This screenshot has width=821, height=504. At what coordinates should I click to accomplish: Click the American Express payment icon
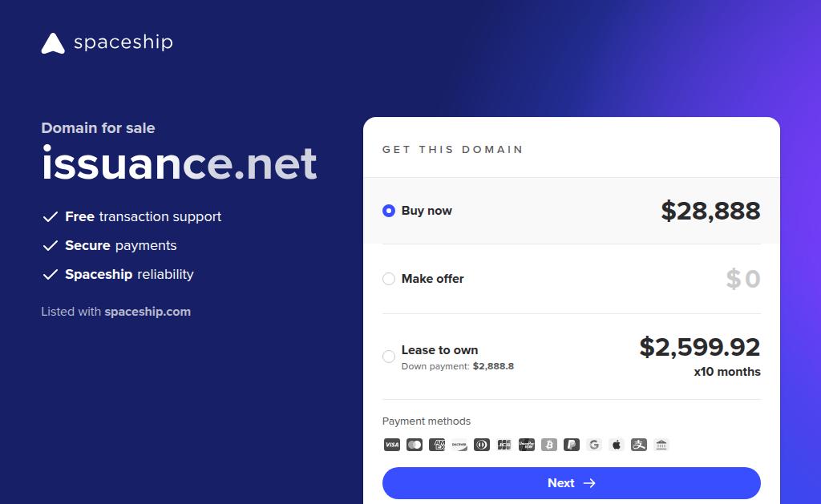point(437,445)
